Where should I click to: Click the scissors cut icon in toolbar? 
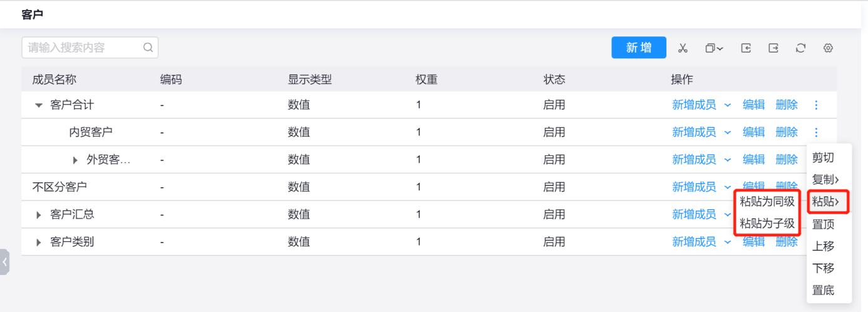coord(683,48)
